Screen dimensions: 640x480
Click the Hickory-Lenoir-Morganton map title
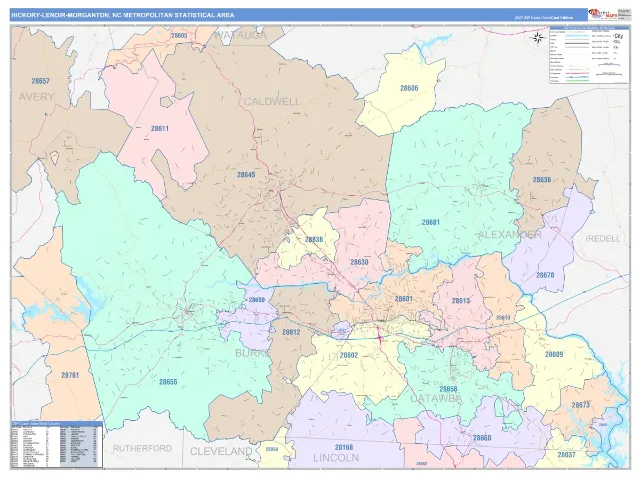coord(123,15)
